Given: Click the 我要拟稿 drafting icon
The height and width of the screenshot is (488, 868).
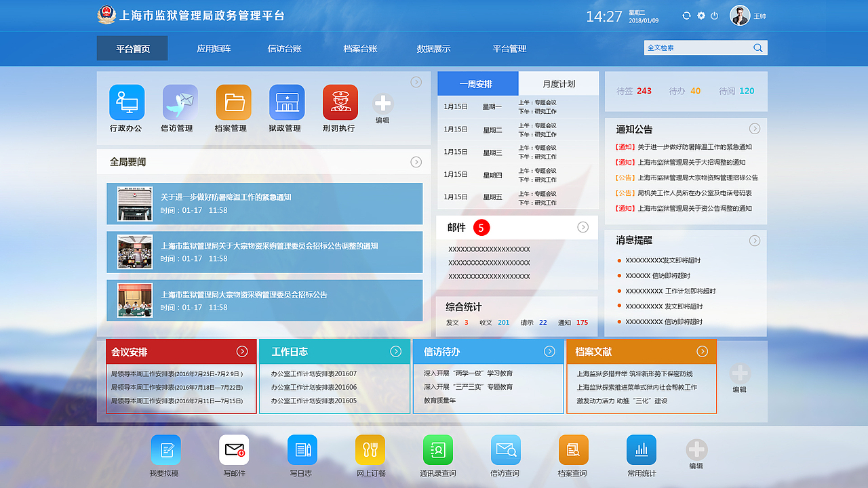Looking at the screenshot, I should [166, 449].
